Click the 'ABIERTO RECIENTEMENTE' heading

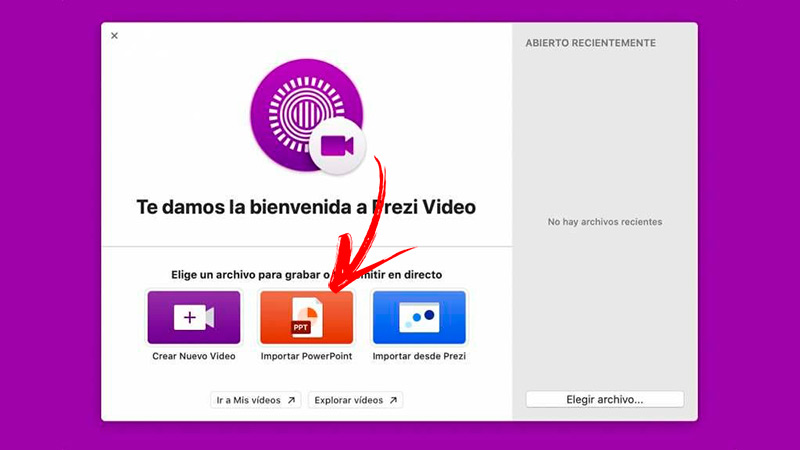pos(591,43)
